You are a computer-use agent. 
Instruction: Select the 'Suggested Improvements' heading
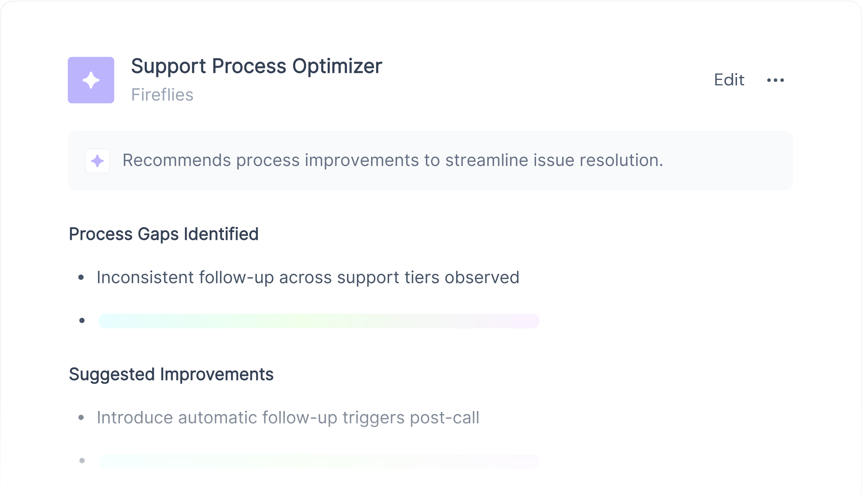pos(171,374)
